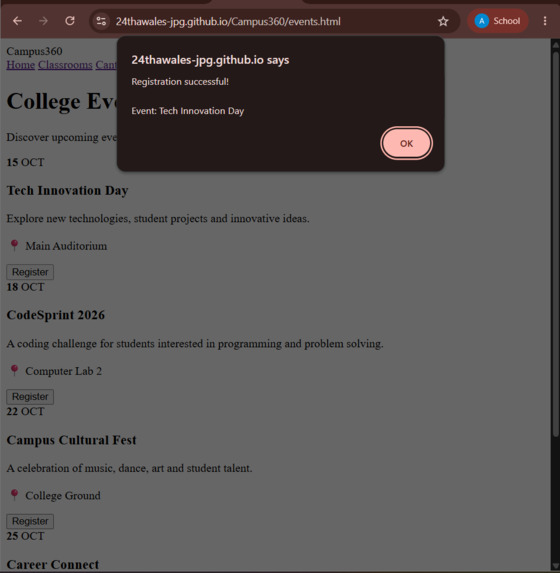Click the scrollbar up arrow
The image size is (560, 573).
point(556,45)
